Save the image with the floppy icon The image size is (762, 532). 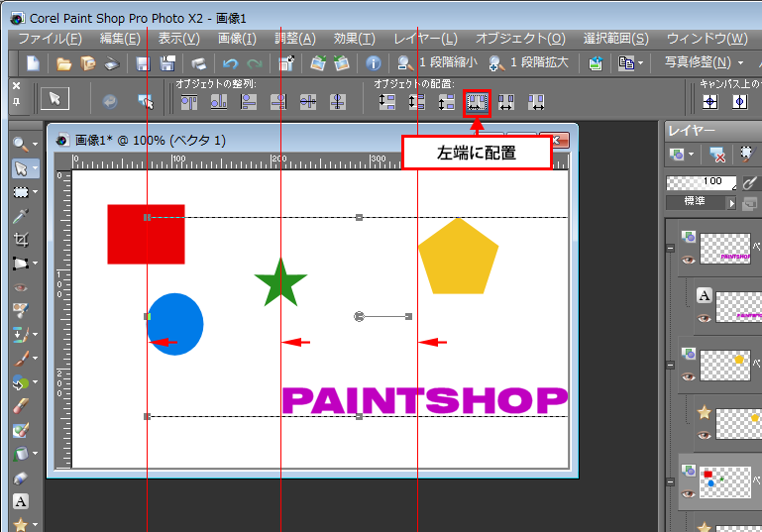click(x=143, y=63)
